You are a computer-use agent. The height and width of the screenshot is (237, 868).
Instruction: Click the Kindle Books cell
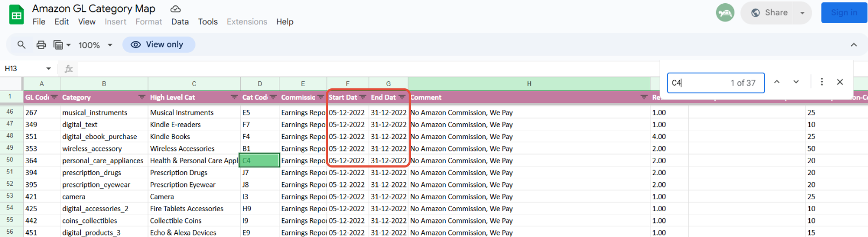(194, 137)
